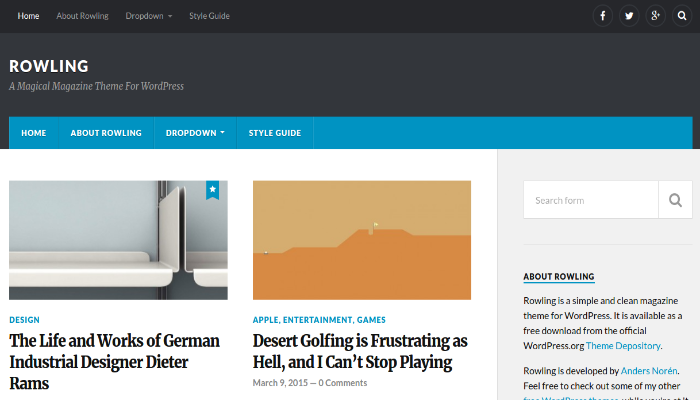This screenshot has width=700, height=400.
Task: Expand DROPDOWN in blue navigation bar
Action: [195, 133]
